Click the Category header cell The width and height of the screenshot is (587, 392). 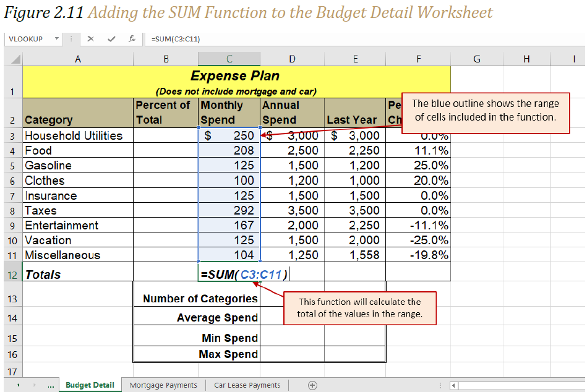[x=78, y=113]
